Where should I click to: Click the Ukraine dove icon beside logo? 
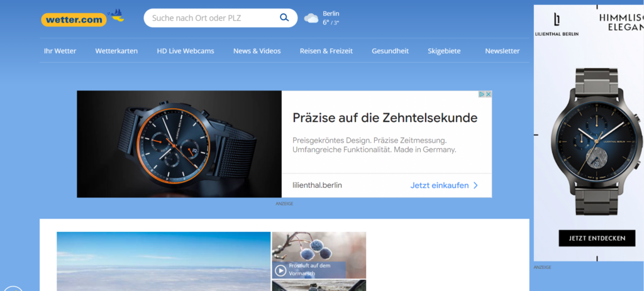click(x=116, y=16)
